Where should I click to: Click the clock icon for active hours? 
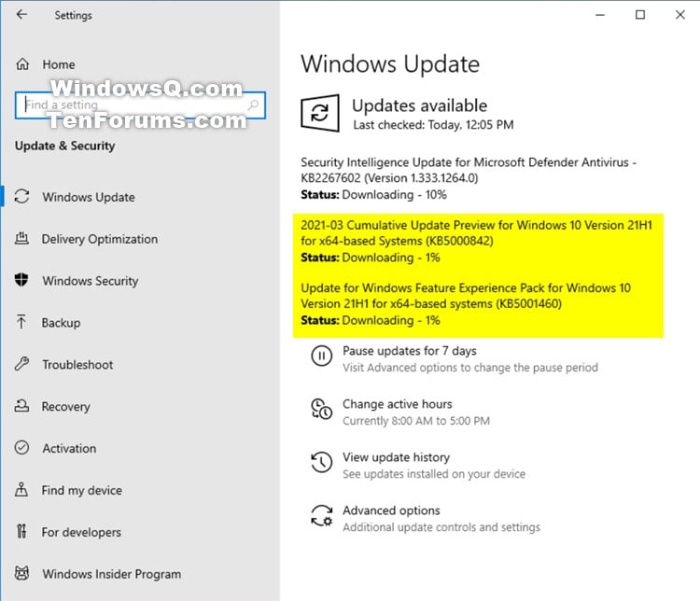321,409
